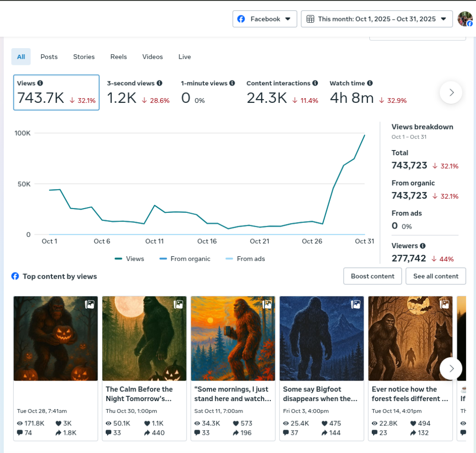The image size is (476, 453).
Task: Click the 3-second views info icon
Action: coord(159,83)
